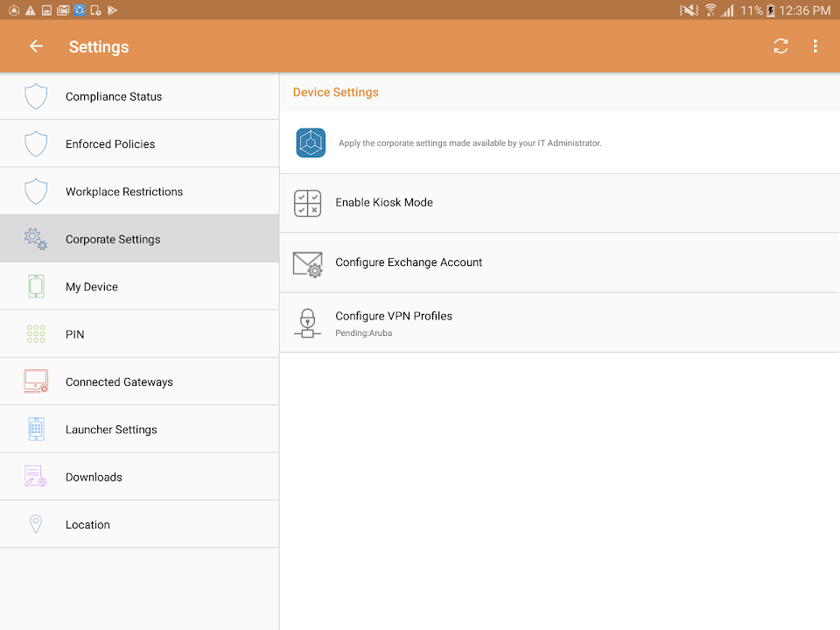Screen dimensions: 840x630
Task: Click the Launcher Settings phone-grid icon
Action: point(36,429)
